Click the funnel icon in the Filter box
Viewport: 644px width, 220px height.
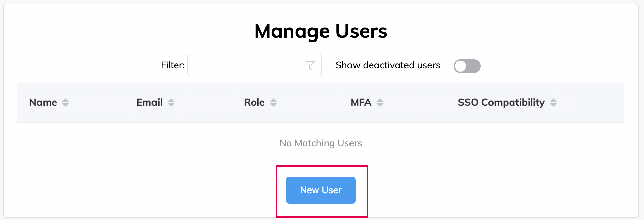pos(310,65)
